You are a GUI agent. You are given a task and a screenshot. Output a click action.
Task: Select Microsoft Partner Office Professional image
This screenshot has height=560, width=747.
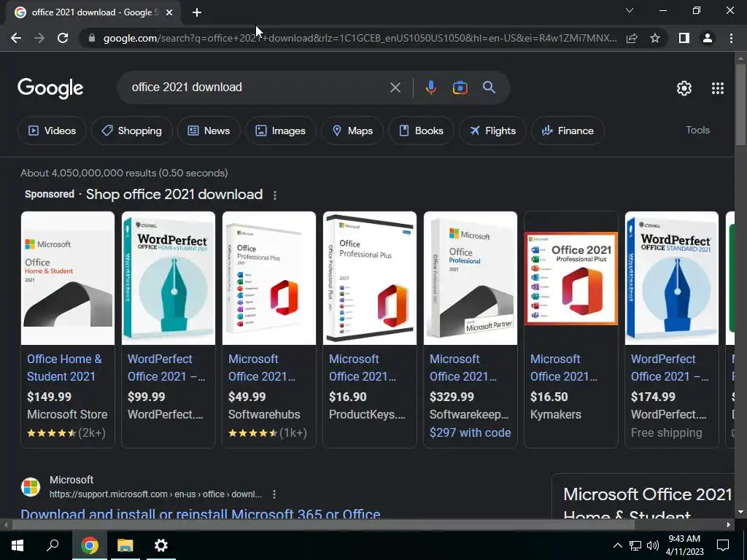(471, 278)
